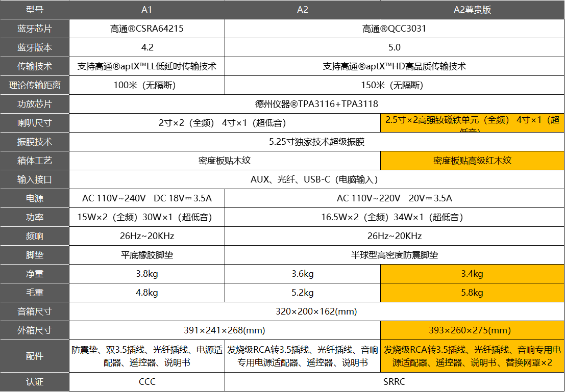Click the 脚垫 row label
This screenshot has height=392, width=565.
[x=35, y=255]
